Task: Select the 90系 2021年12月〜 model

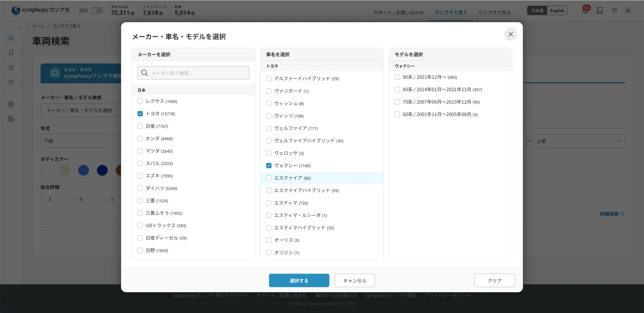Action: (397, 77)
